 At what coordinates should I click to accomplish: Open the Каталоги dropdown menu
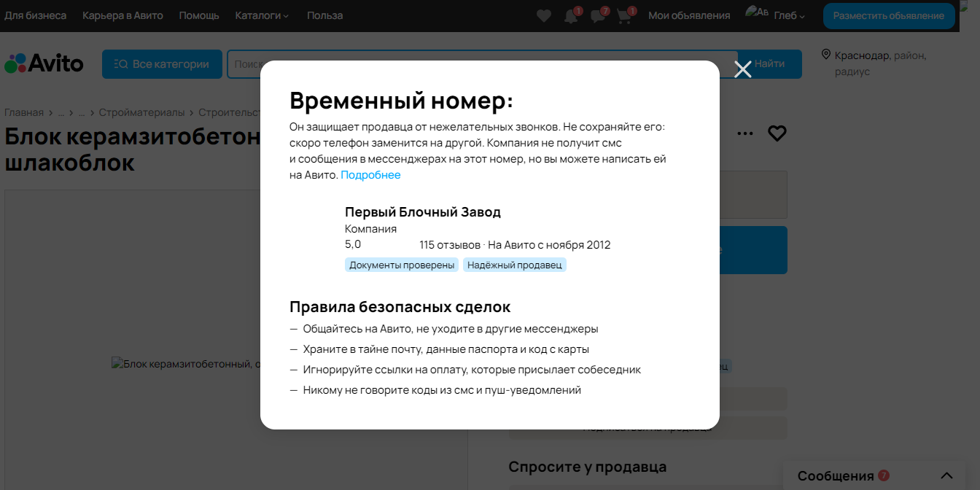262,15
